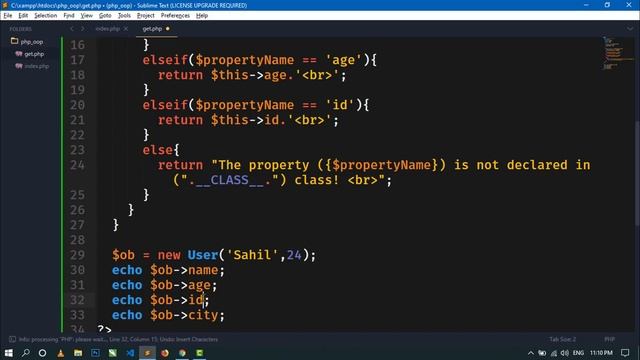Image resolution: width=640 pixels, height=360 pixels.
Task: Open the Edit menu
Action: pos(23,16)
